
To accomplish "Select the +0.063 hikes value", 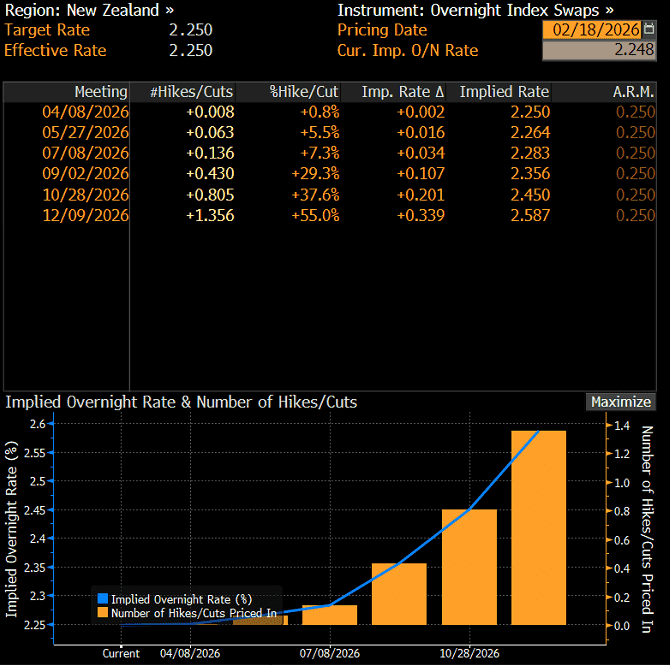I will 210,132.
